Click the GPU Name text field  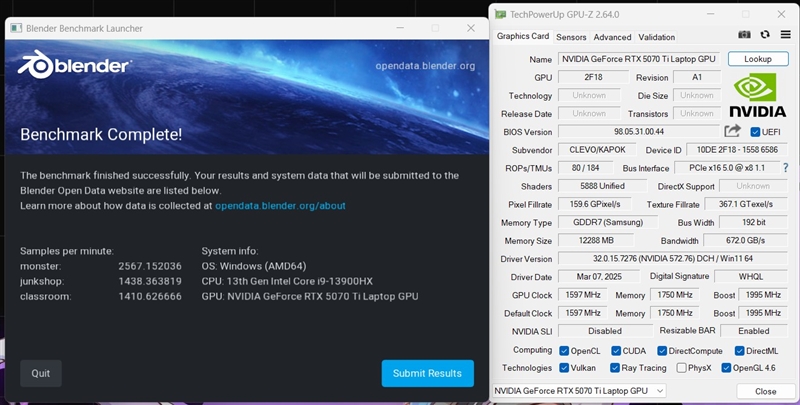pos(639,59)
